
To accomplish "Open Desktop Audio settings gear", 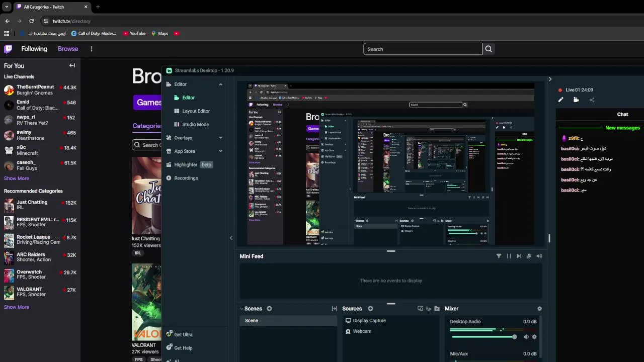I will click(x=534, y=337).
